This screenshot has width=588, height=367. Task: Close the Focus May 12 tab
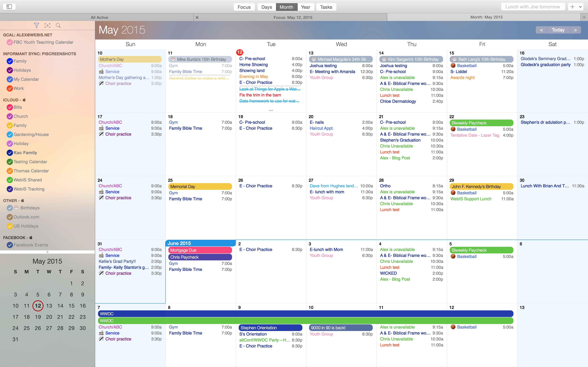pos(197,17)
